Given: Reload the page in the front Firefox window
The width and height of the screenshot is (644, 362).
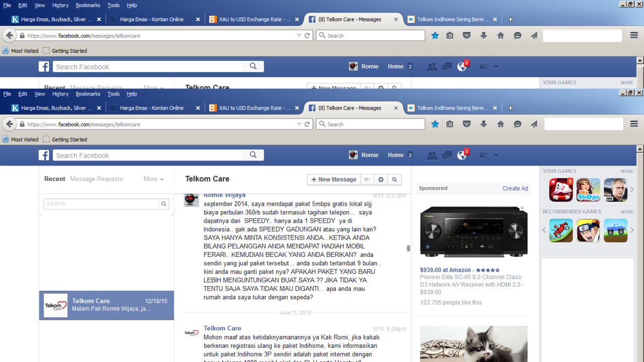Looking at the screenshot, I should coord(307,124).
